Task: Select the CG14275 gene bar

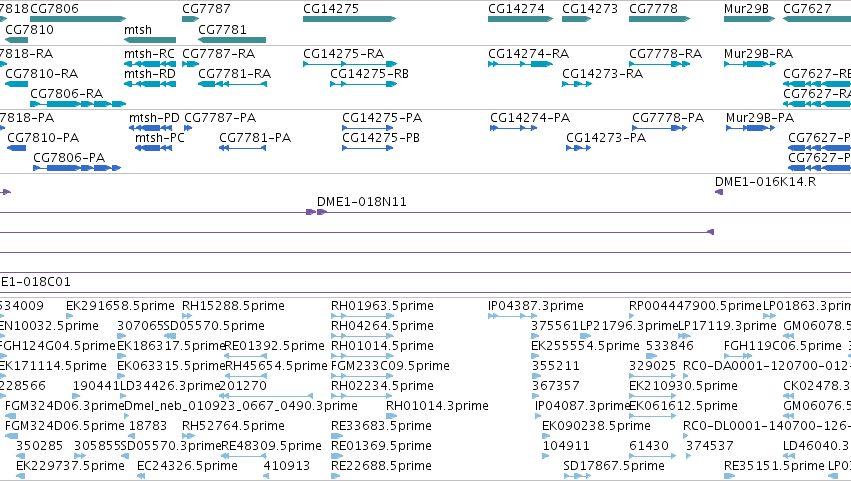Action: pyautogui.click(x=350, y=19)
